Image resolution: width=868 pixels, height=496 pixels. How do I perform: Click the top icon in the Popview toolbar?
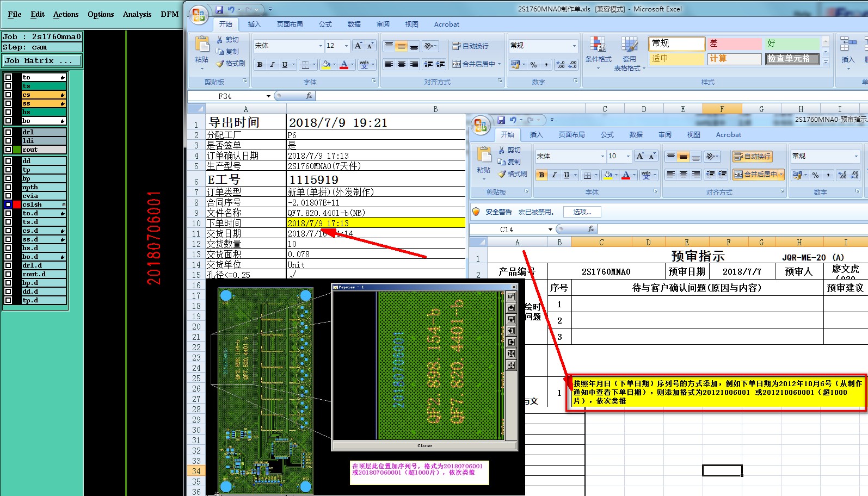click(x=511, y=296)
